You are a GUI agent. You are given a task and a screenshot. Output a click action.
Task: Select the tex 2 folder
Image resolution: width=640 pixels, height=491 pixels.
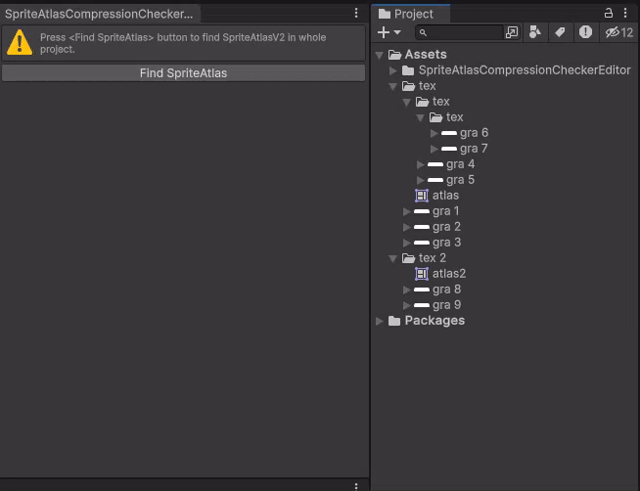pyautogui.click(x=432, y=258)
